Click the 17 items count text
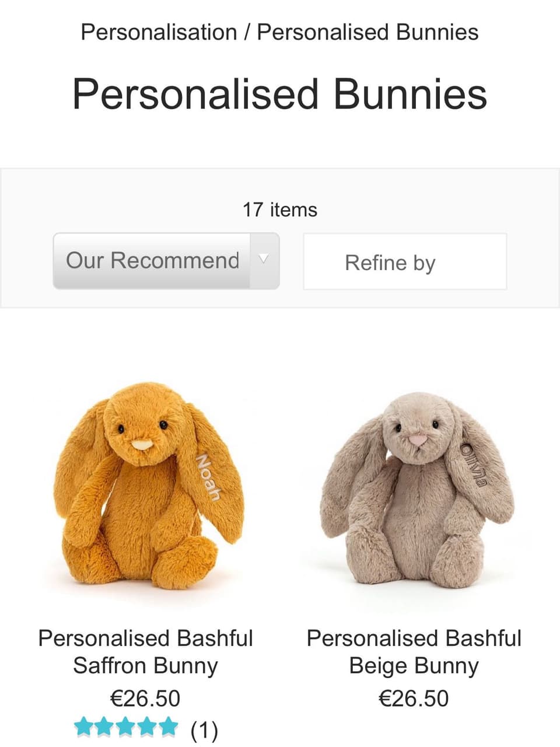The image size is (560, 747). pyautogui.click(x=280, y=210)
